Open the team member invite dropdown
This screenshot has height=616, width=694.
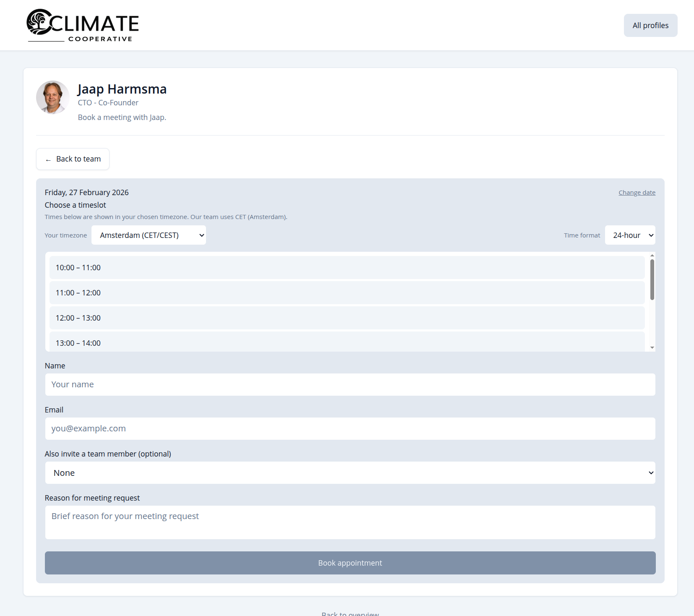point(350,473)
